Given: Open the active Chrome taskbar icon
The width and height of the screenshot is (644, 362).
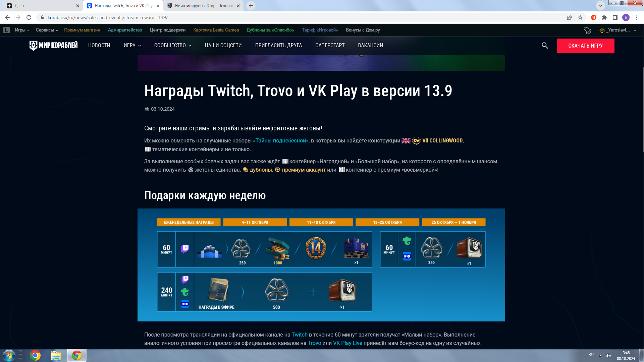Looking at the screenshot, I should pyautogui.click(x=77, y=355).
